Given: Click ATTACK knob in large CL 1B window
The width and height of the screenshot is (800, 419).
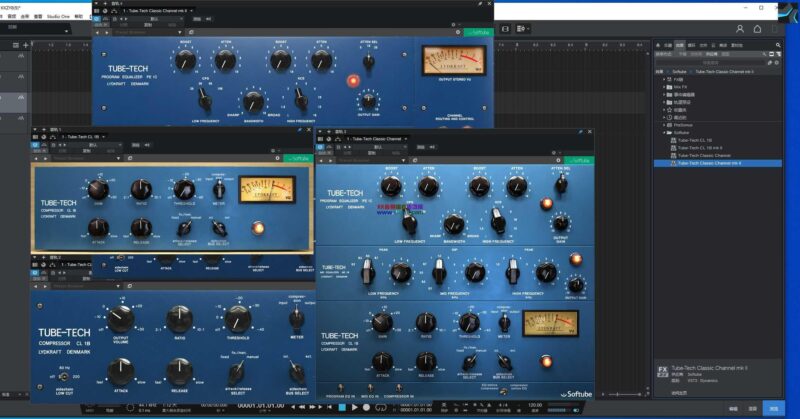Looking at the screenshot, I should coord(120,372).
